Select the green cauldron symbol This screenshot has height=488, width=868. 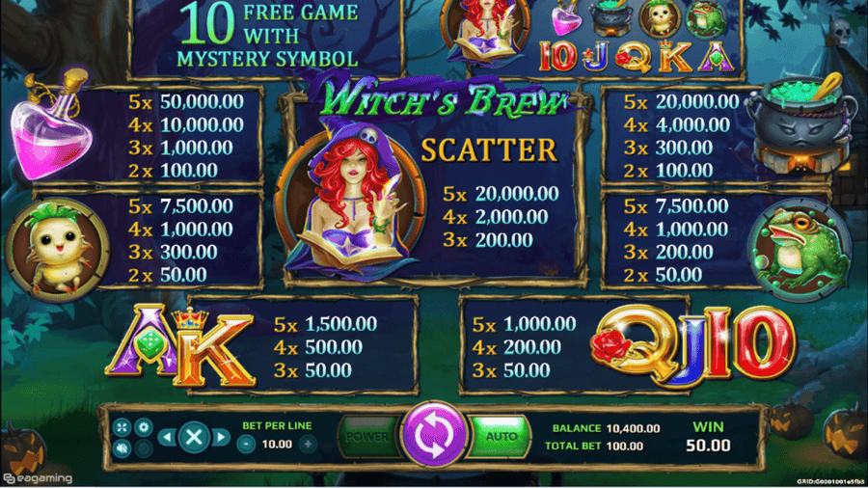point(800,124)
